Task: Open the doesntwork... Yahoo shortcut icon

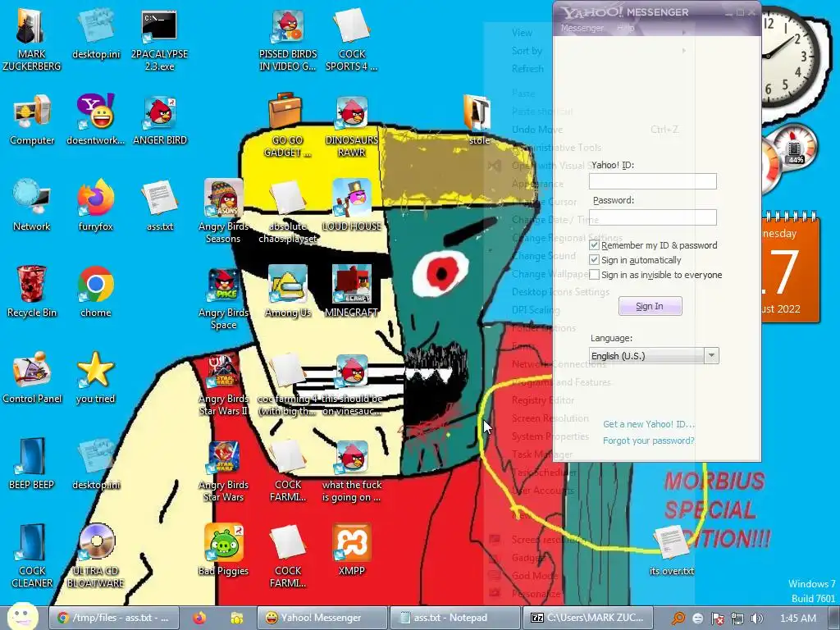Action: pos(95,120)
